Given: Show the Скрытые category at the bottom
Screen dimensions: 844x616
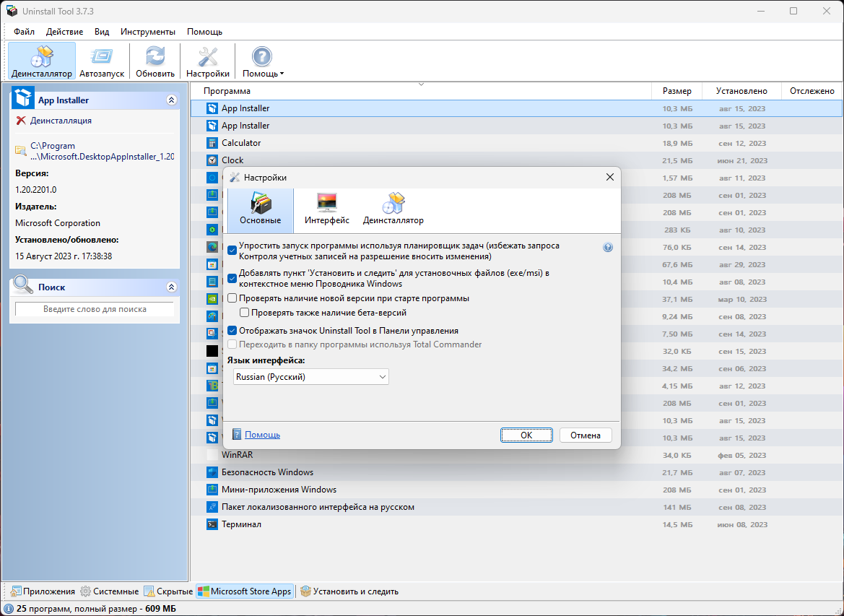Looking at the screenshot, I should [x=168, y=591].
